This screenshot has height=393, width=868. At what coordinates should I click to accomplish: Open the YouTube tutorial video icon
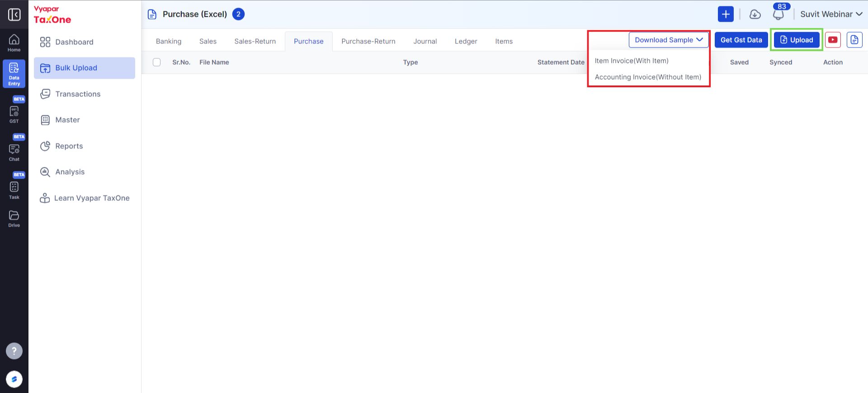833,40
